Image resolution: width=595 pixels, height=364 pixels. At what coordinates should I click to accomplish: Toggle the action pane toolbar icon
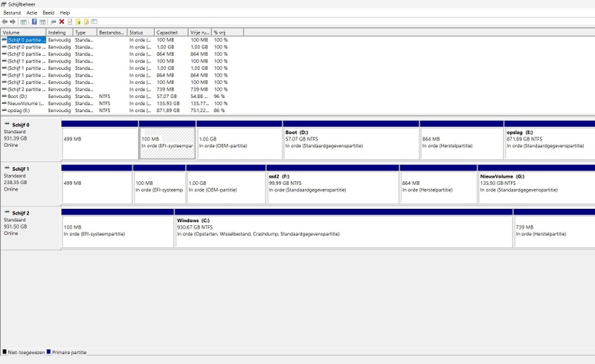pos(43,22)
